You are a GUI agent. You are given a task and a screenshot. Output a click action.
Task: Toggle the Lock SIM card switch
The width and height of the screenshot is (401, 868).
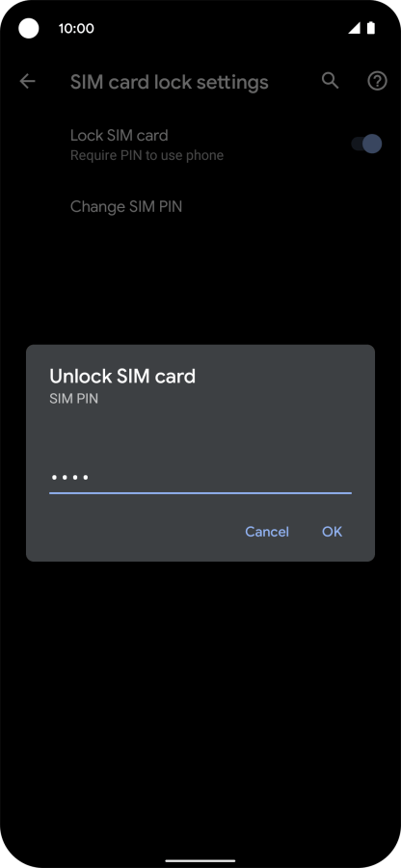[x=366, y=144]
